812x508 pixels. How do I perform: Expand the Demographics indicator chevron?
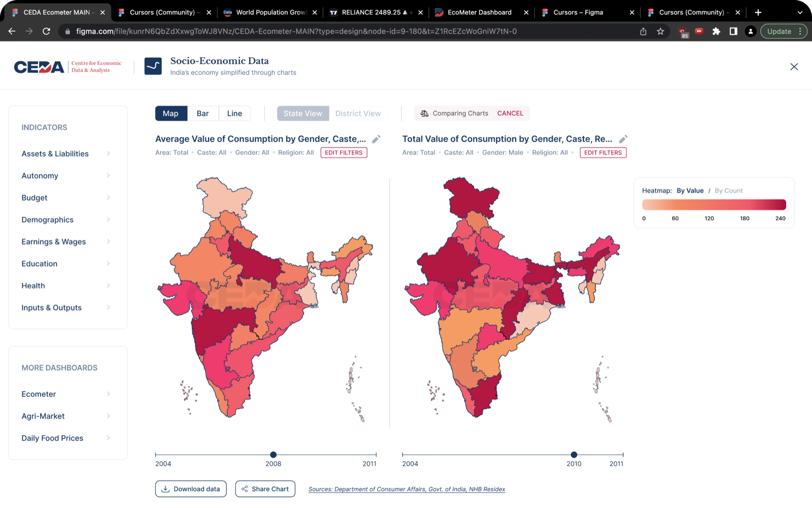pos(109,220)
